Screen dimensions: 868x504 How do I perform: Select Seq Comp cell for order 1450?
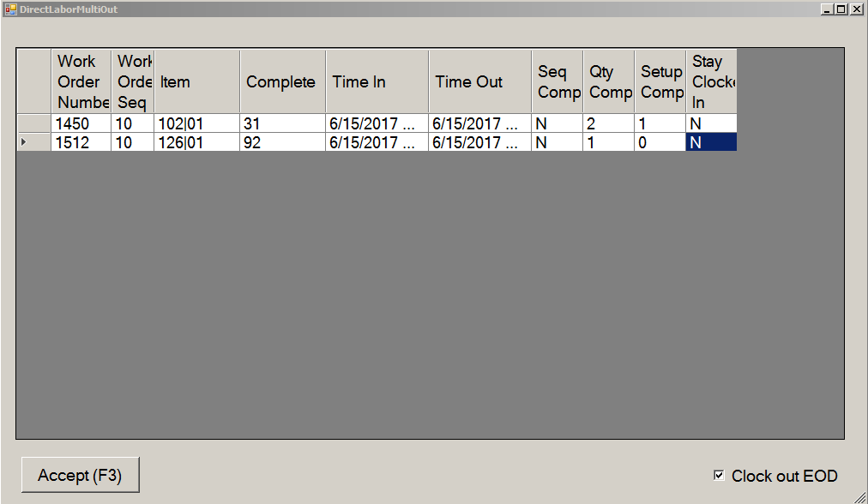tap(557, 124)
